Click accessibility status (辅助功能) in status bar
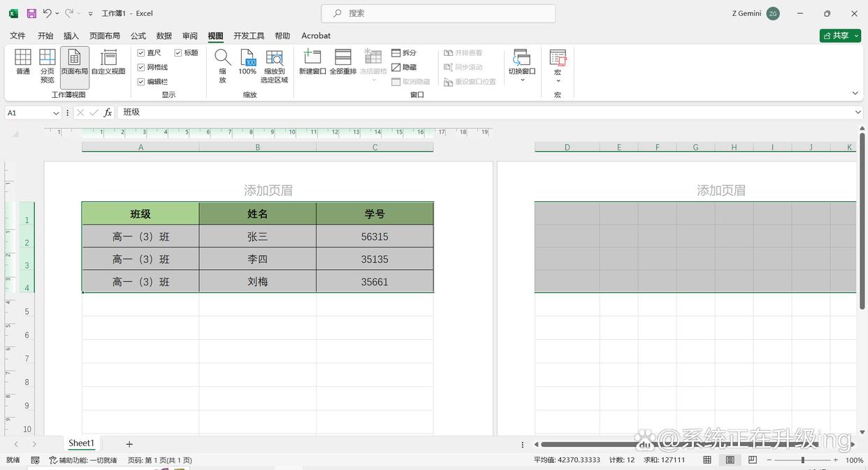 83,460
